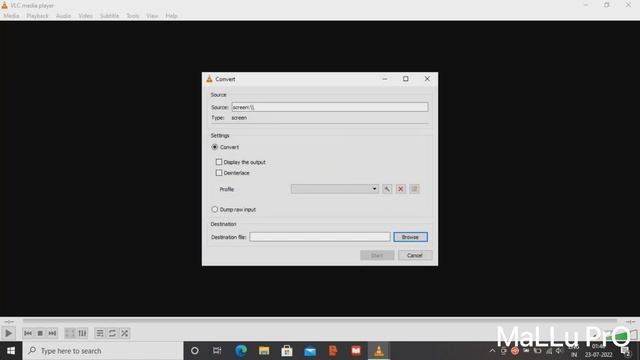Click VLC cone icon on taskbar
This screenshot has width=640, height=360.
click(379, 351)
